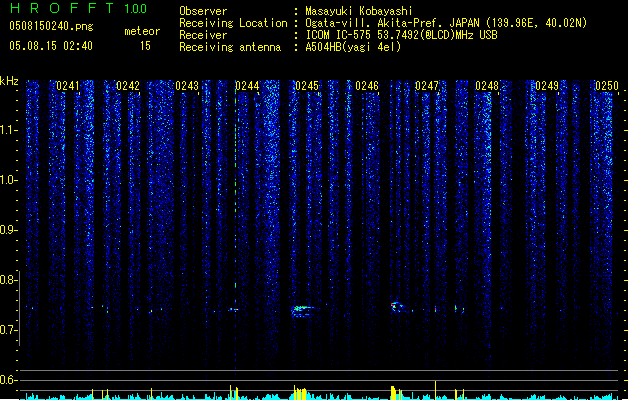The width and height of the screenshot is (629, 400).
Task: Click the Observer label
Action: (203, 11)
